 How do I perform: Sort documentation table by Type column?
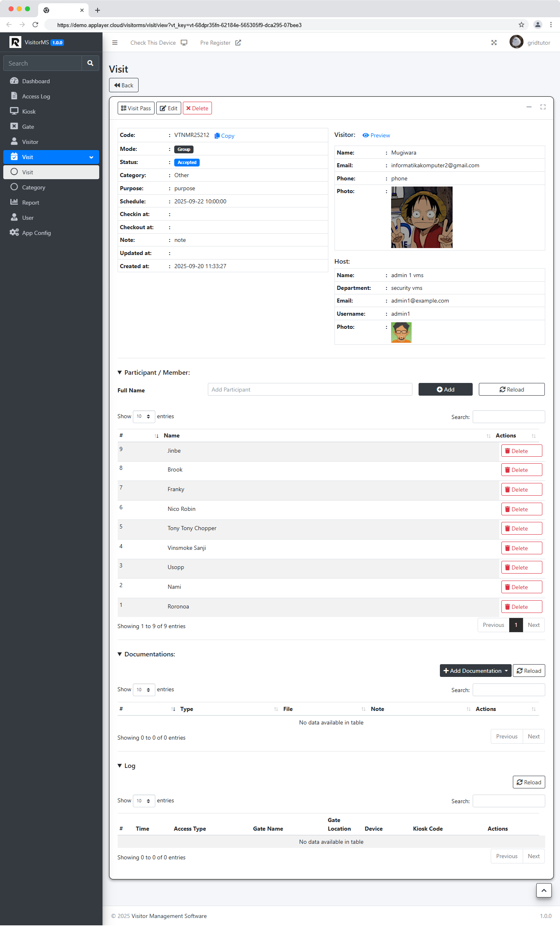pos(229,709)
